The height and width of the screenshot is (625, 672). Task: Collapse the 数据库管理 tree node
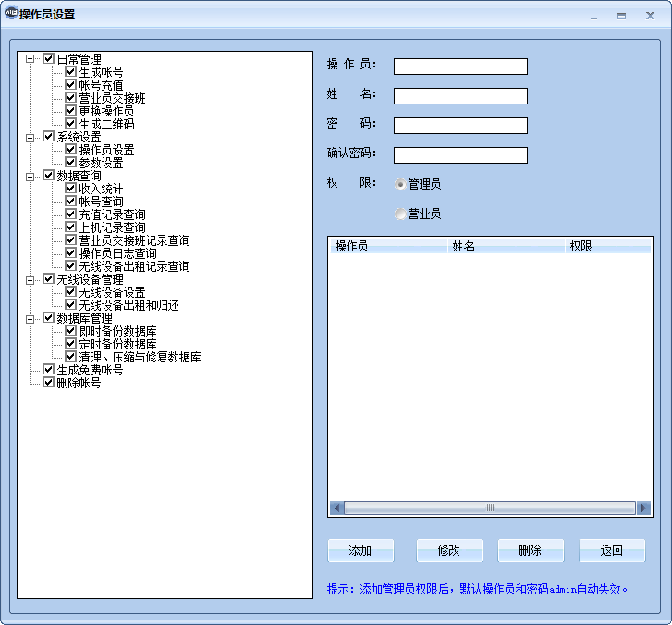click(x=30, y=319)
